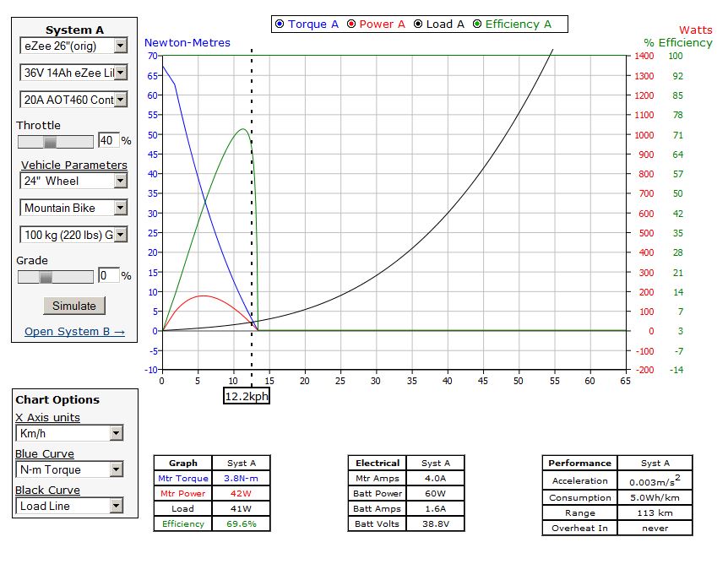Click the Simulate button
This screenshot has height=564, width=728.
74,306
